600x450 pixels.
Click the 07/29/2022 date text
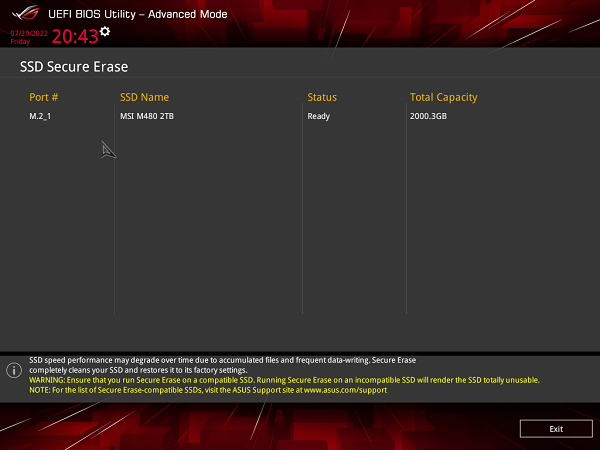pyautogui.click(x=27, y=33)
